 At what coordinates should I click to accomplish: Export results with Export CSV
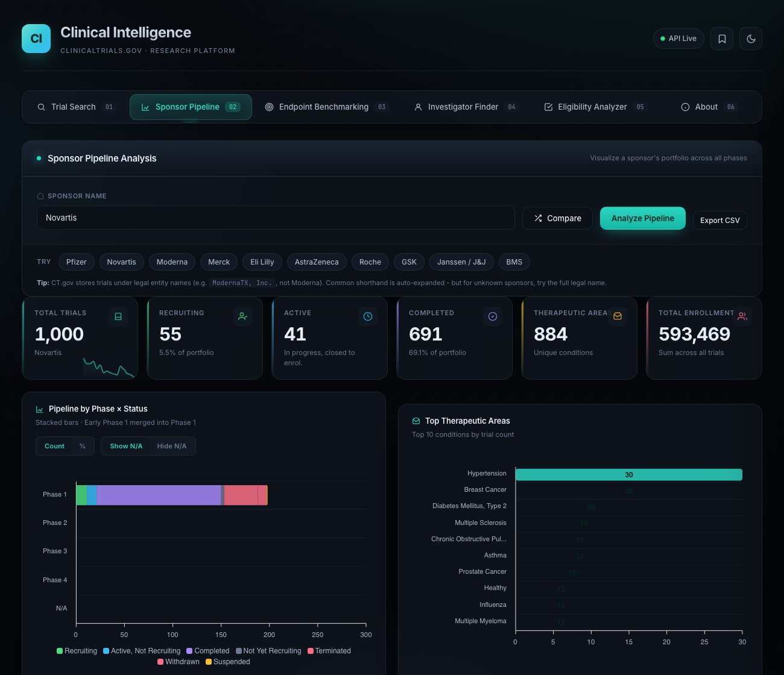click(720, 221)
